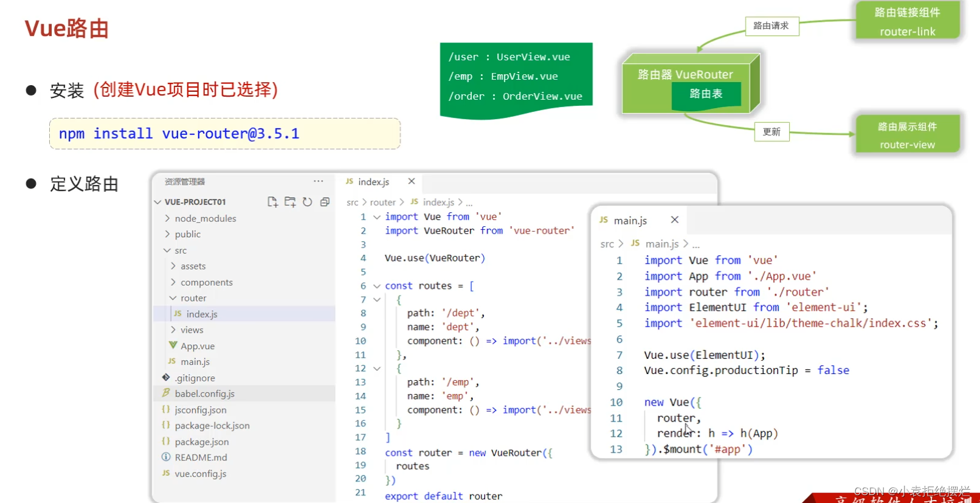Image resolution: width=980 pixels, height=503 pixels.
Task: Click the JS icon beside main.js in tree
Action: (x=172, y=361)
